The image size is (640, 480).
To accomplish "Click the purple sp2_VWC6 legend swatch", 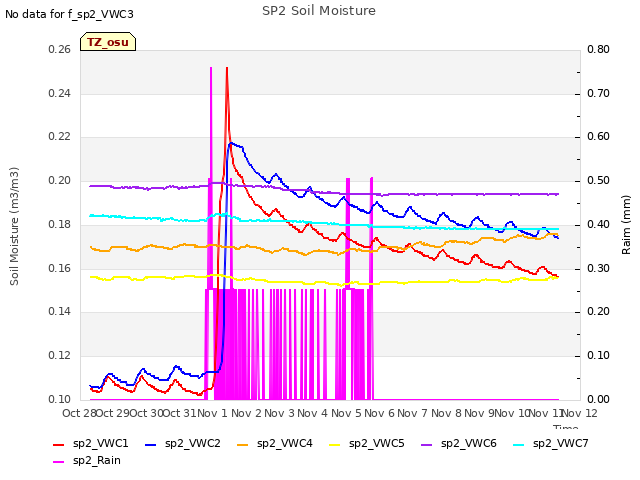I will [427, 444].
